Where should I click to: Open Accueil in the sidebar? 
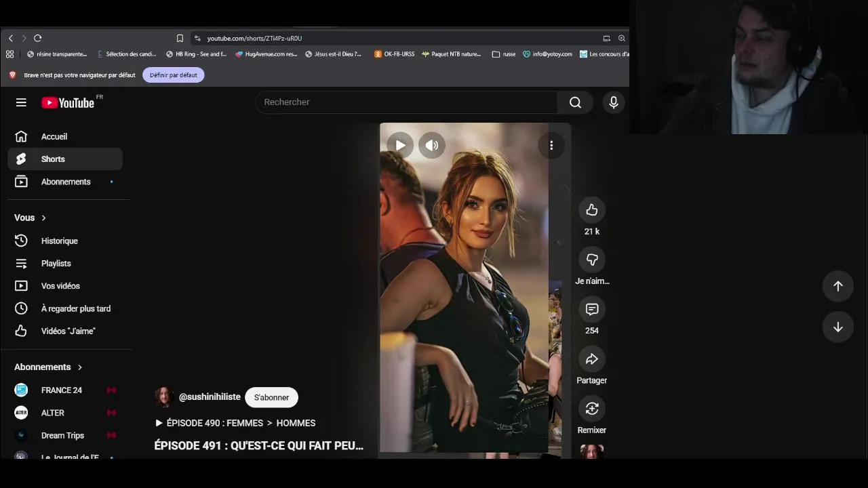pyautogui.click(x=65, y=137)
